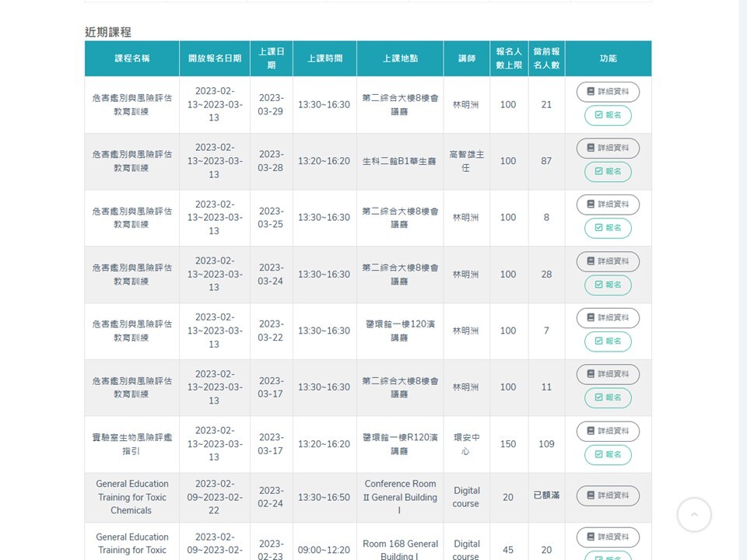View 詳細資料 for the 2023-03-25 course

tap(608, 205)
